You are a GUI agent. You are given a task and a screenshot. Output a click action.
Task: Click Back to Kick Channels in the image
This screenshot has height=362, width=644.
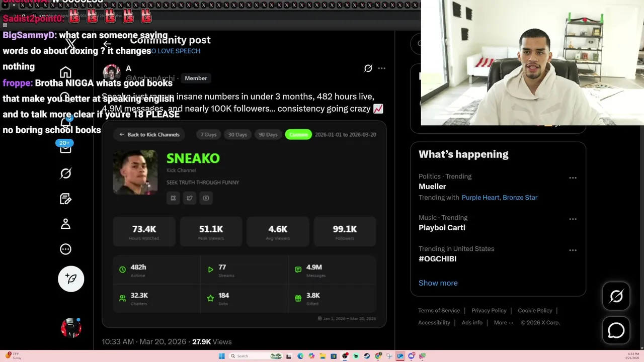pyautogui.click(x=149, y=135)
